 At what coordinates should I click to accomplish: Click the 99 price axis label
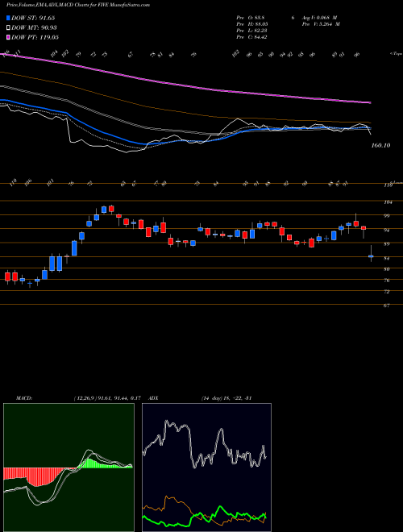coord(387,216)
